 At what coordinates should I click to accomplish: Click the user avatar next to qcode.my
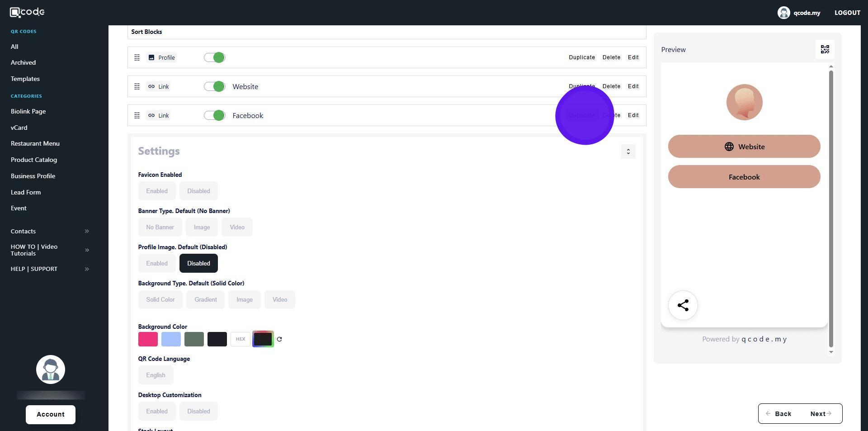pos(783,13)
